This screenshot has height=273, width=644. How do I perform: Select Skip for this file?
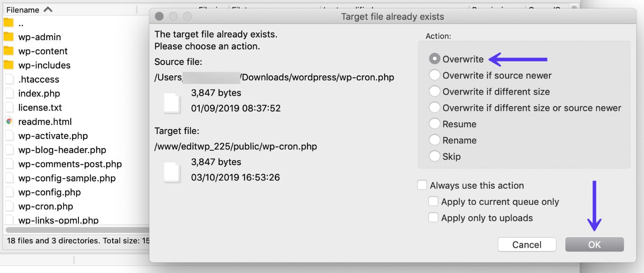tap(434, 156)
